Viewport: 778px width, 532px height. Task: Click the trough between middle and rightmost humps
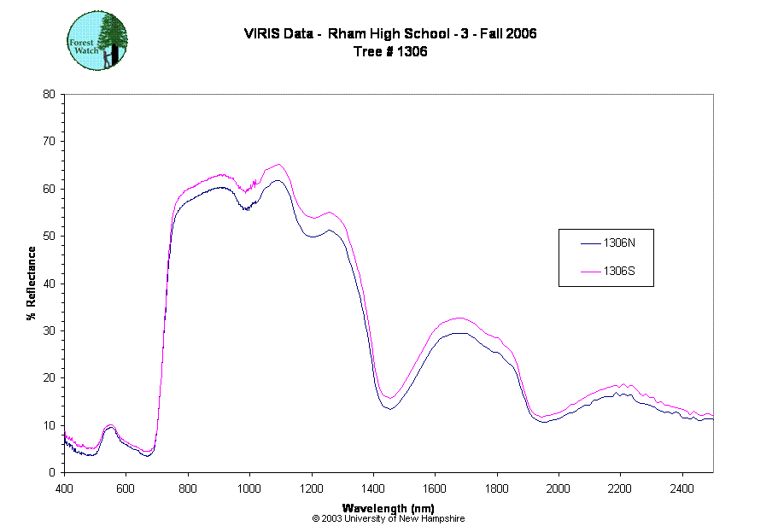542,417
